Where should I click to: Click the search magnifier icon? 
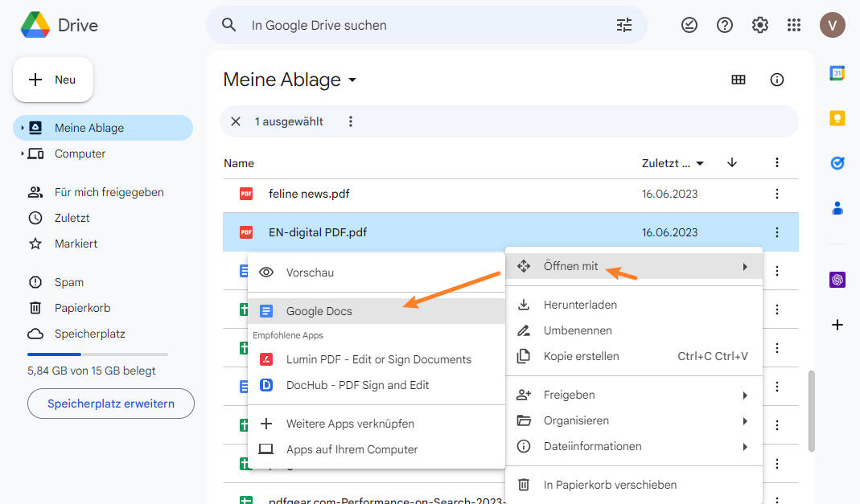coord(228,25)
